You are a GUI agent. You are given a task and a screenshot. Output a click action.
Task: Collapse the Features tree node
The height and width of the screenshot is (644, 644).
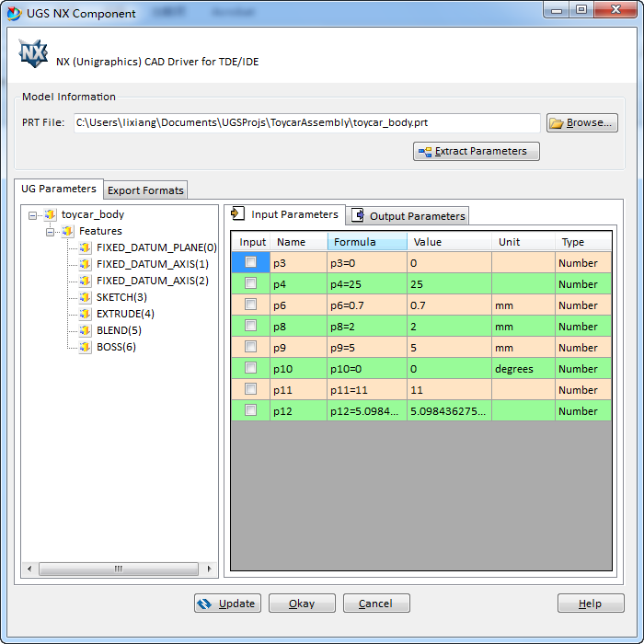click(50, 232)
